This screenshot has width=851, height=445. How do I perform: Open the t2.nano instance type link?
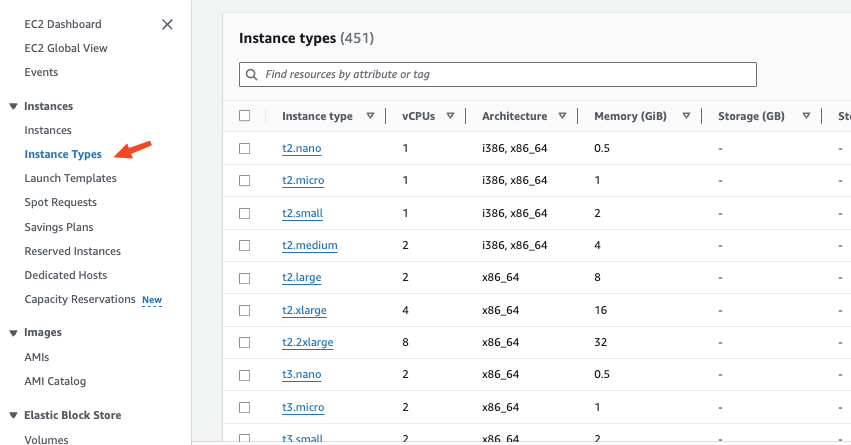click(x=302, y=148)
